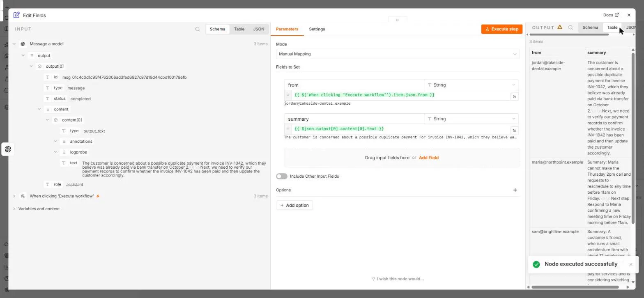644x298 pixels.
Task: Expand When clicking 'Execute workflow' node
Action: [14, 196]
